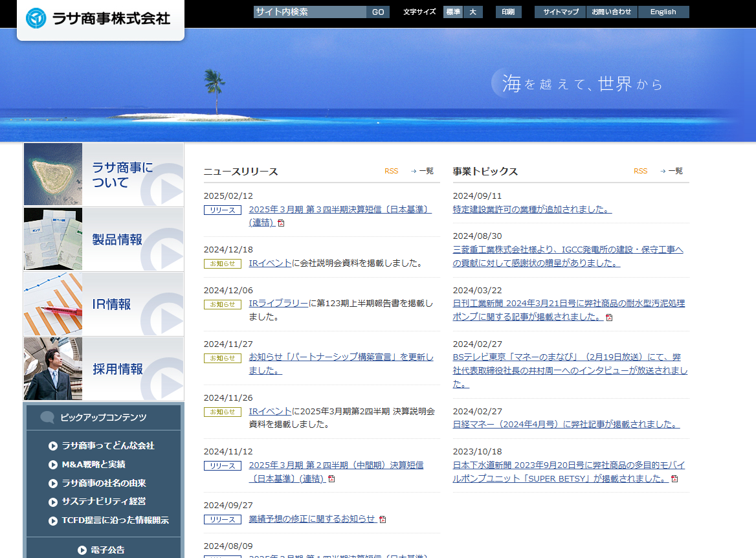The width and height of the screenshot is (756, 558).
Task: Open M&A戦略と実績 pickup item
Action: pos(94,464)
